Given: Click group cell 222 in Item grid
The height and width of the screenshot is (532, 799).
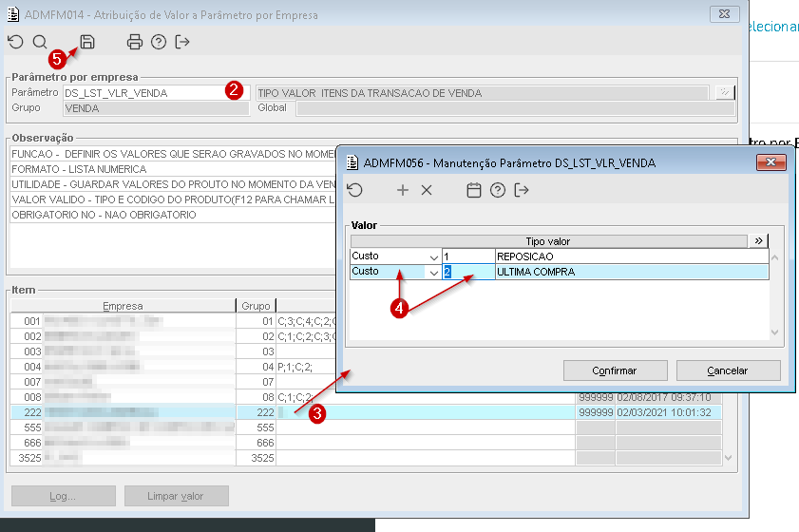Looking at the screenshot, I should [x=256, y=412].
